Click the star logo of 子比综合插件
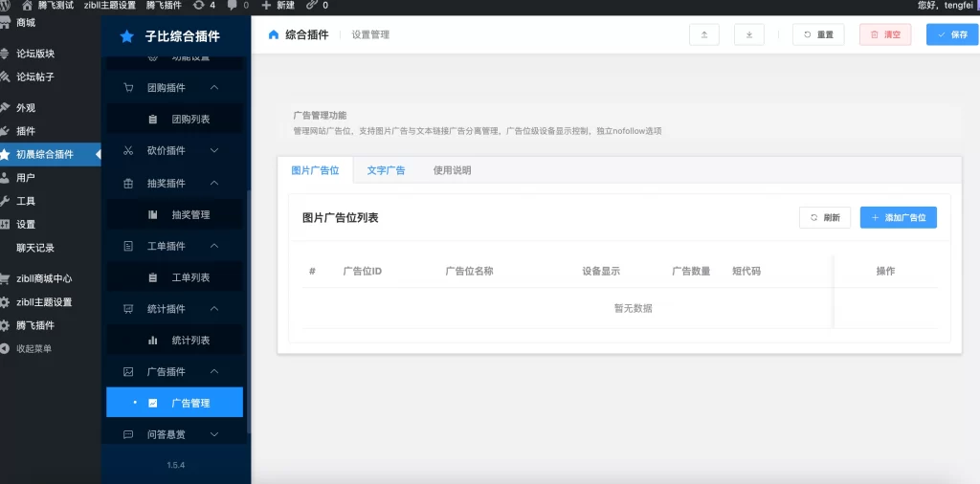Screen dimensions: 980x484 click(126, 36)
